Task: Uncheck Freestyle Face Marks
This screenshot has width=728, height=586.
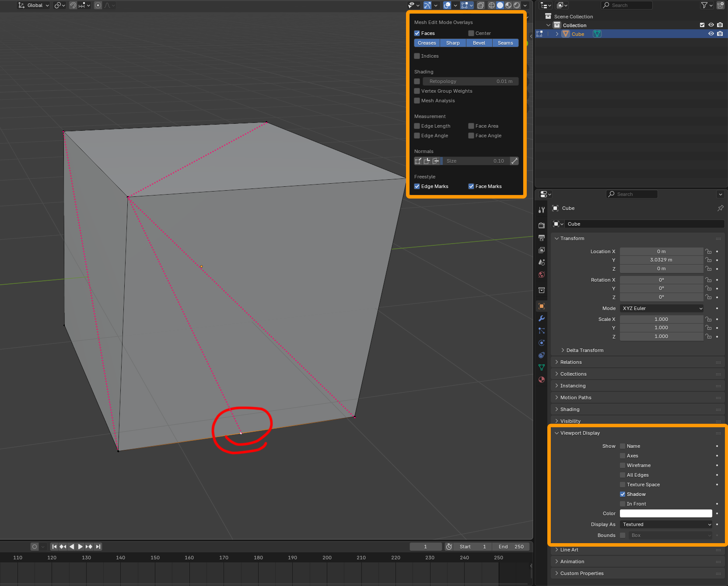Action: tap(471, 186)
